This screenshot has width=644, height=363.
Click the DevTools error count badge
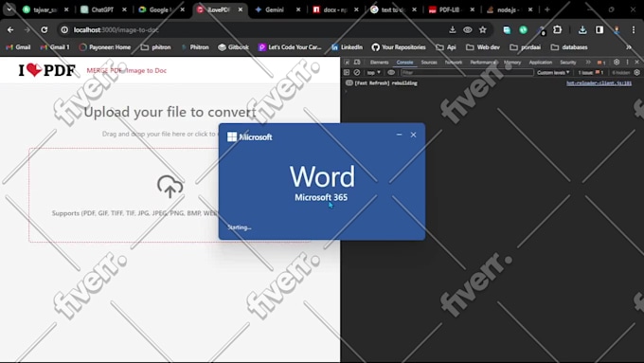601,63
